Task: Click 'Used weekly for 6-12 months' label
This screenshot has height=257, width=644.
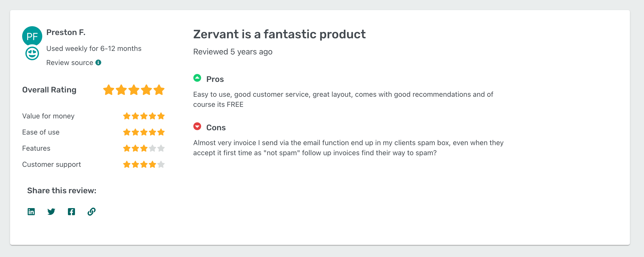Action: point(94,48)
